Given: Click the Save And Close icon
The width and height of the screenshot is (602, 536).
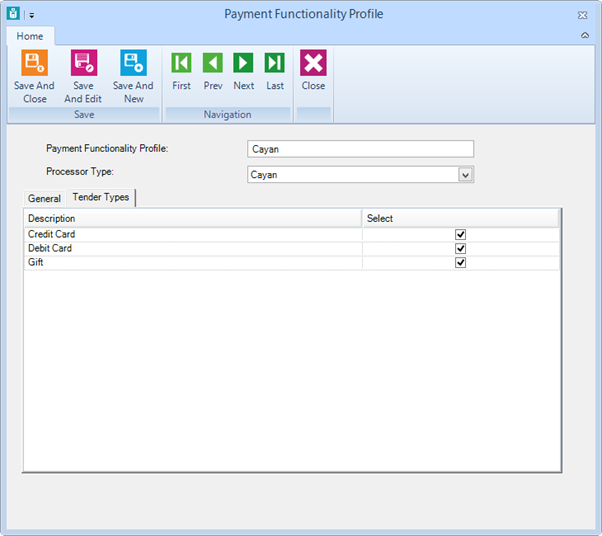Looking at the screenshot, I should tap(35, 63).
